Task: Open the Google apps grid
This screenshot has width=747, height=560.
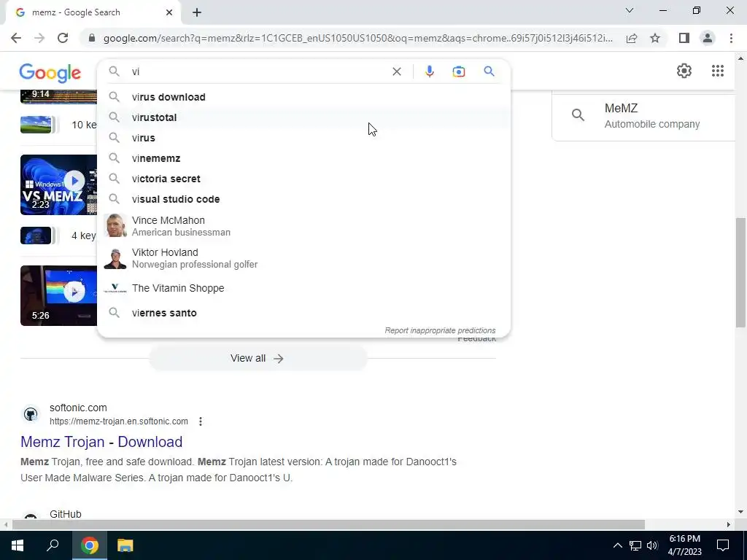Action: click(x=718, y=71)
